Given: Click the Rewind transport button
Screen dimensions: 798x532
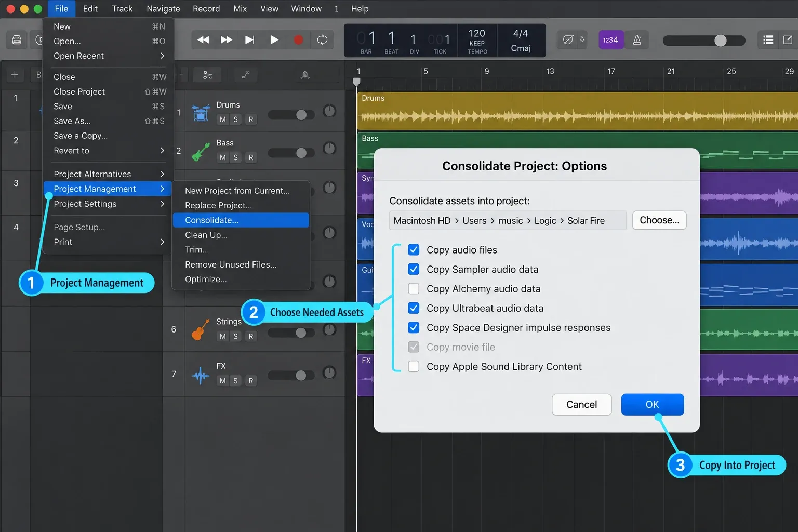Looking at the screenshot, I should pyautogui.click(x=203, y=40).
